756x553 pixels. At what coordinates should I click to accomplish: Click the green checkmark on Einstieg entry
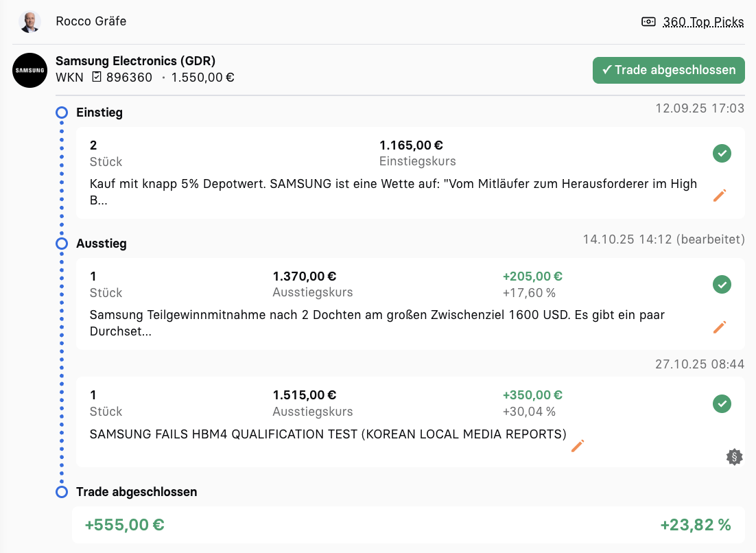point(721,154)
